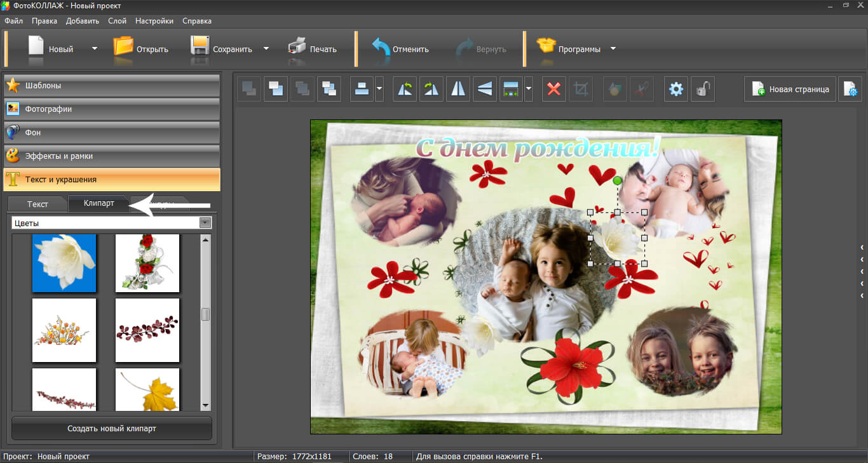868x463 pixels.
Task: Click the clipart list scrollbar up arrow
Action: tap(205, 239)
